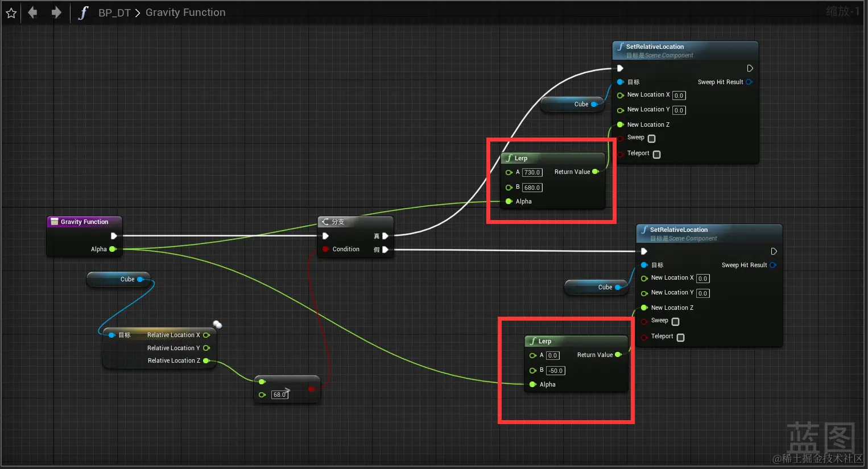Viewport: 868px width, 469px height.
Task: Click the 目标 input pin on the Relative Location node
Action: (x=111, y=335)
